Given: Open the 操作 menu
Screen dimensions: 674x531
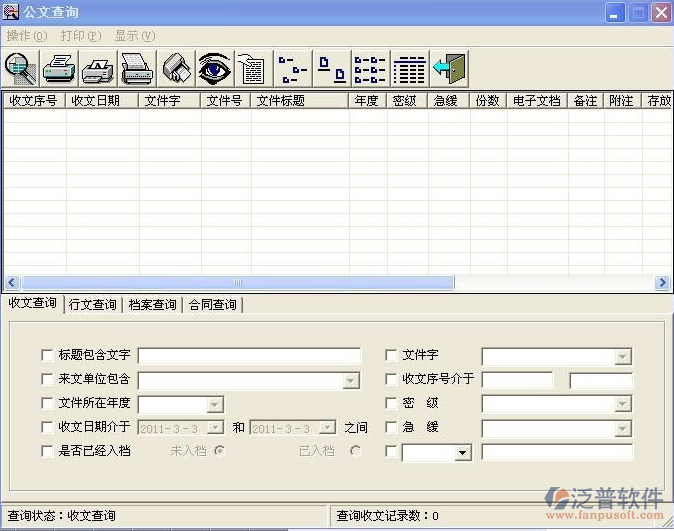Looking at the screenshot, I should coord(26,35).
